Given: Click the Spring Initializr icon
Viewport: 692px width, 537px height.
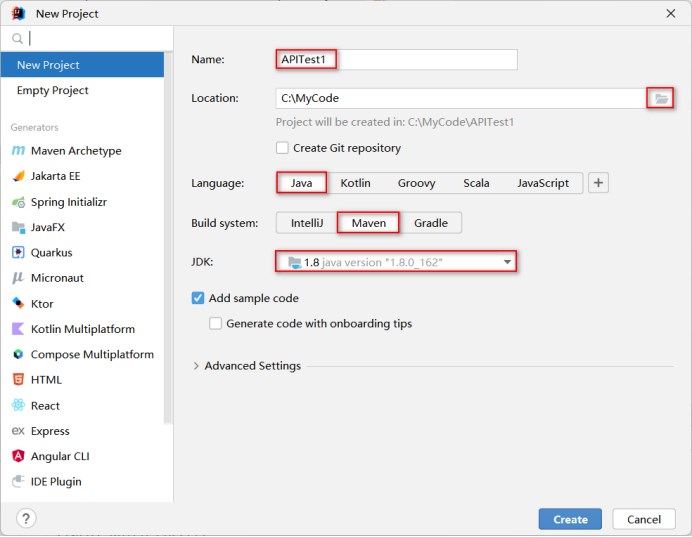Looking at the screenshot, I should [x=18, y=202].
